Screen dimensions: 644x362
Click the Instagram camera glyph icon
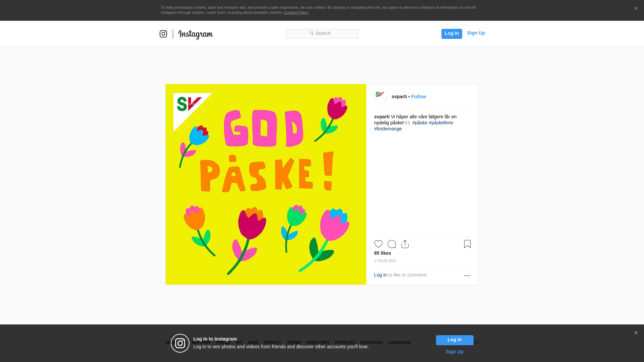(x=163, y=34)
